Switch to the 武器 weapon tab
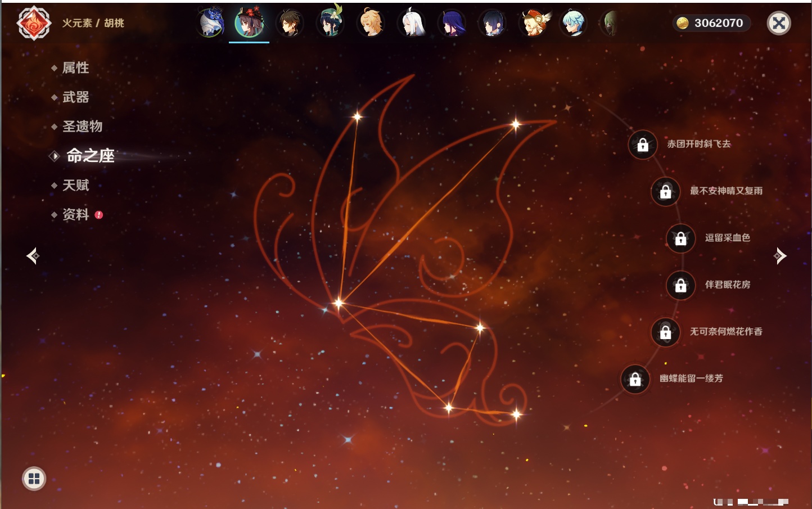The image size is (812, 509). (x=75, y=97)
